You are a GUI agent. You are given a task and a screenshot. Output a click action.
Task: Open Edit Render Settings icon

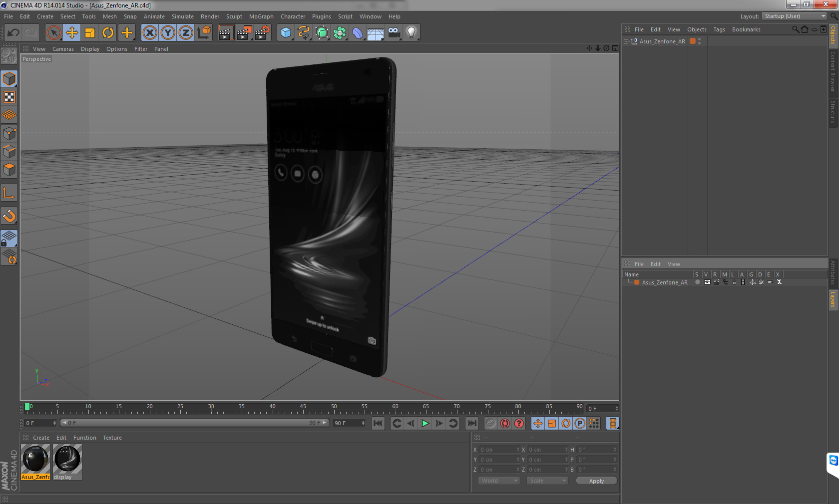click(262, 33)
